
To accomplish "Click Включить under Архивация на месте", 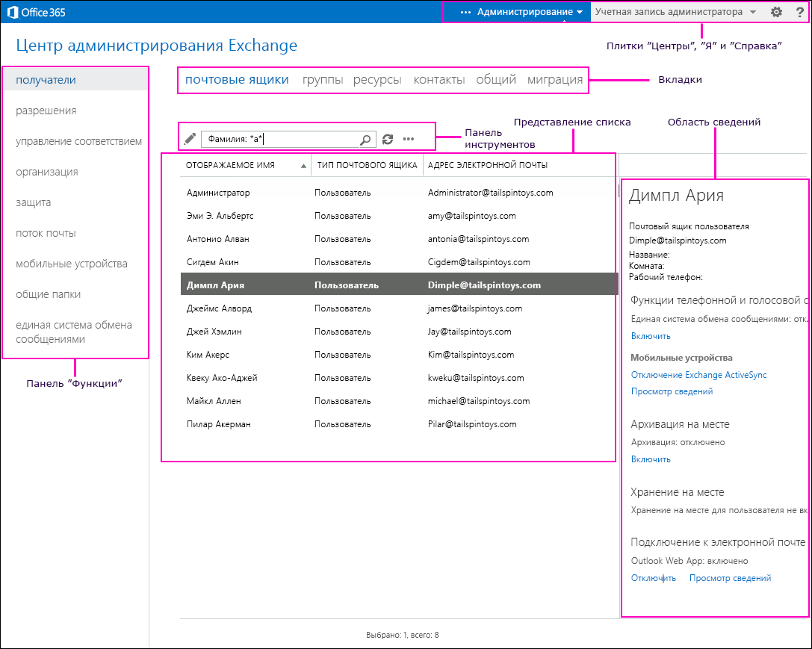I will pyautogui.click(x=651, y=459).
